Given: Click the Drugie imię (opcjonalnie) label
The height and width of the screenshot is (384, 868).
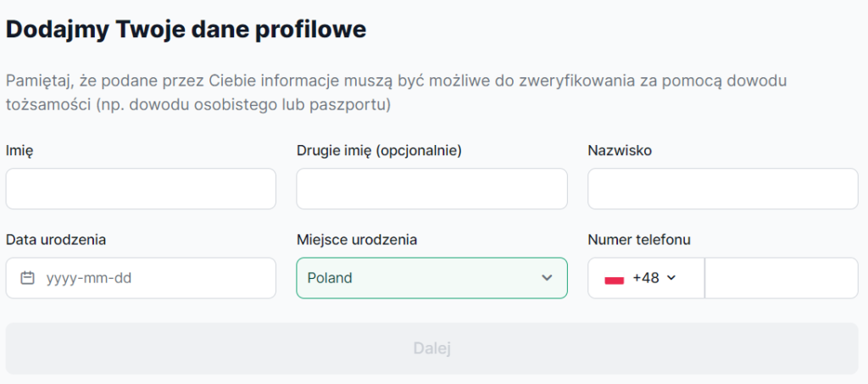Looking at the screenshot, I should [x=378, y=151].
